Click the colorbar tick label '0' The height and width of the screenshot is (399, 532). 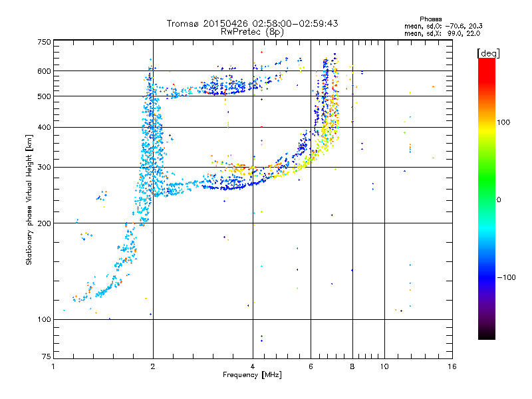click(499, 200)
